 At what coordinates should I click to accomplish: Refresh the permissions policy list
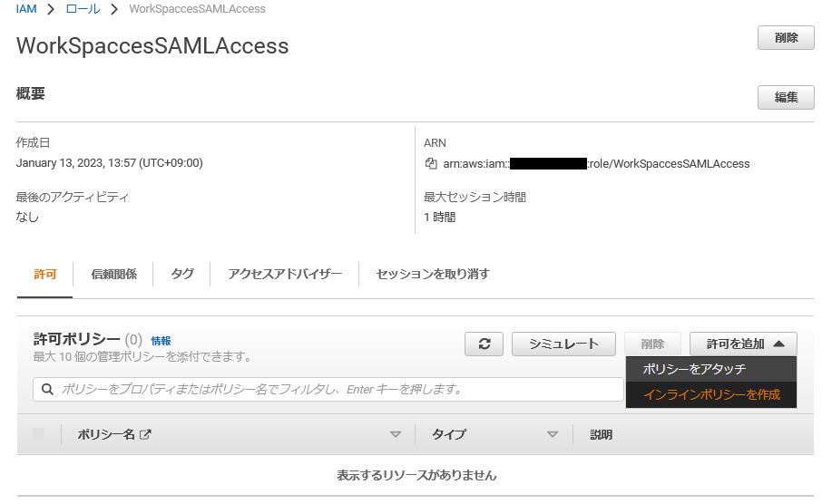[x=484, y=344]
